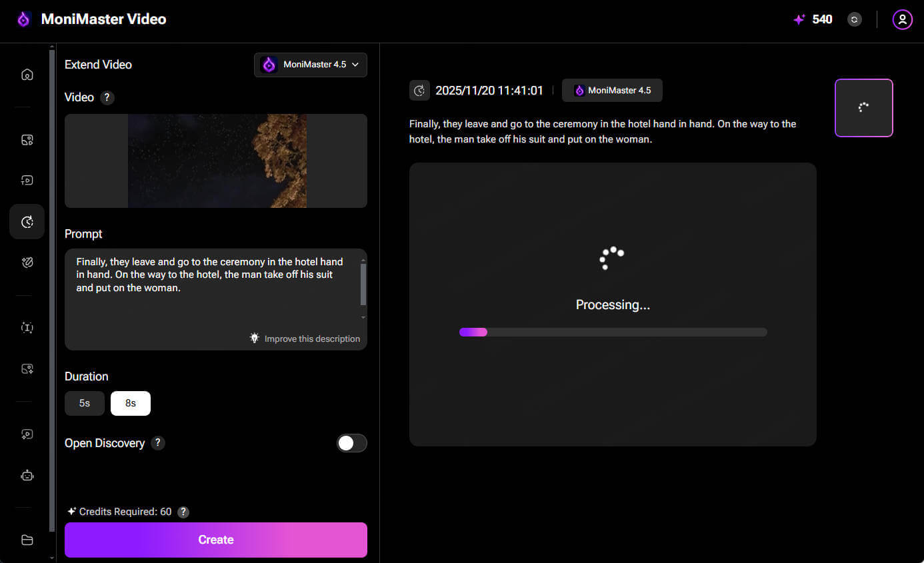
Task: Select the highlighted Extend Video tool in sidebar
Action: [x=27, y=221]
